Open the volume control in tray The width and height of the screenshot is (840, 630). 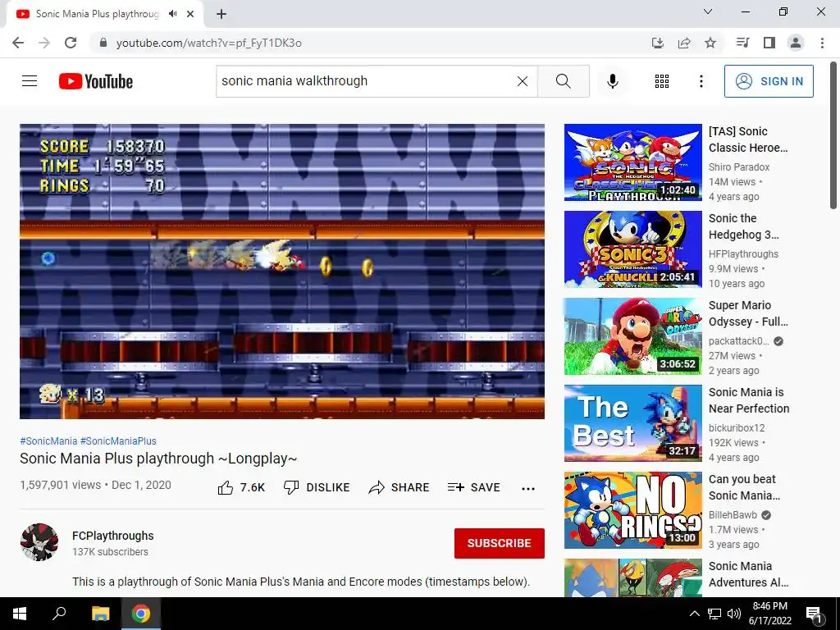click(x=734, y=614)
